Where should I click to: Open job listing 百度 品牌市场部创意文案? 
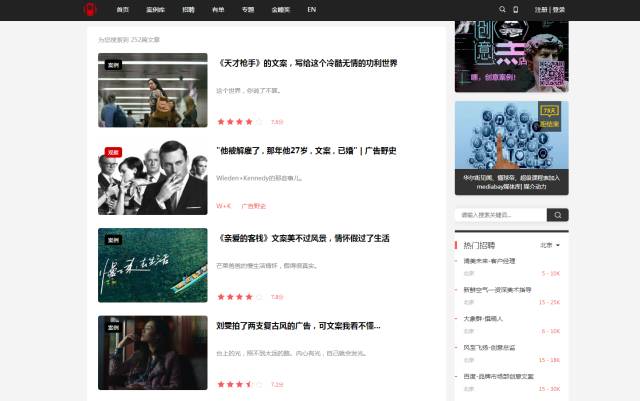[x=498, y=376]
